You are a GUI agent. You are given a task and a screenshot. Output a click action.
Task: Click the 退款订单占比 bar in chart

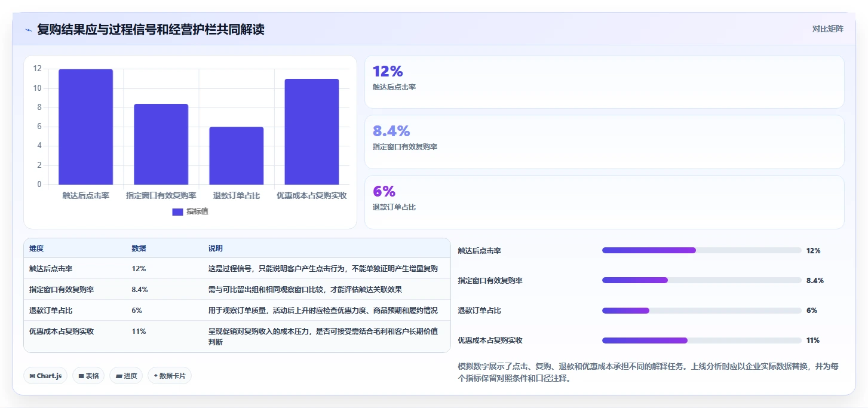236,155
